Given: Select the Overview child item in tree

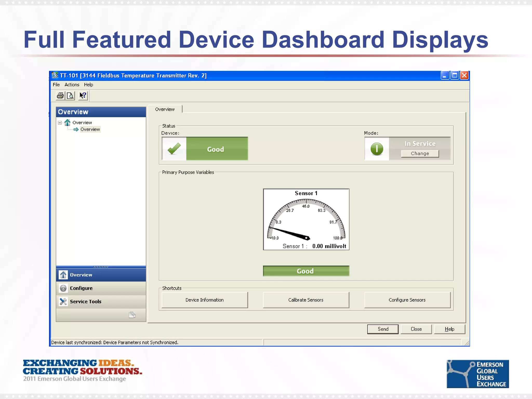Looking at the screenshot, I should [90, 129].
